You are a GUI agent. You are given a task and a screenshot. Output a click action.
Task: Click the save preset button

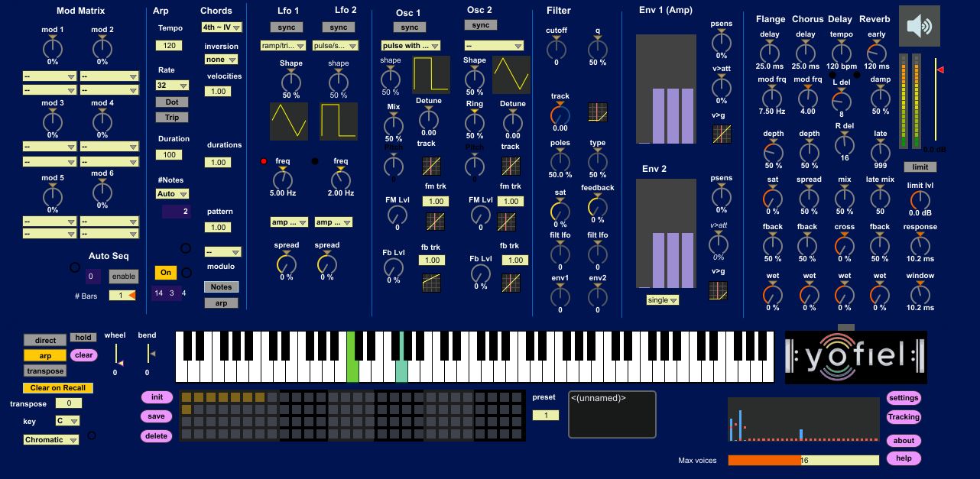click(x=156, y=417)
